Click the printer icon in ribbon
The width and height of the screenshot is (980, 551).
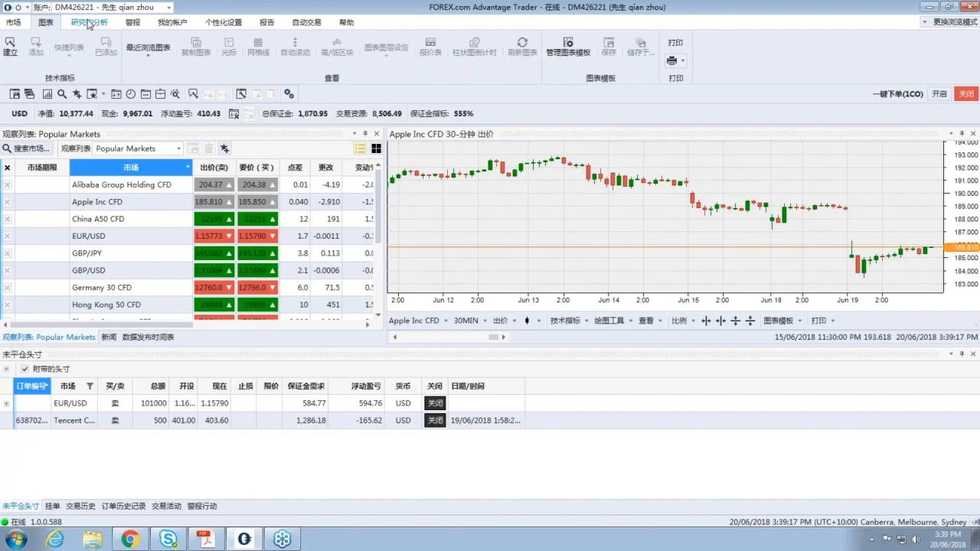click(x=671, y=60)
